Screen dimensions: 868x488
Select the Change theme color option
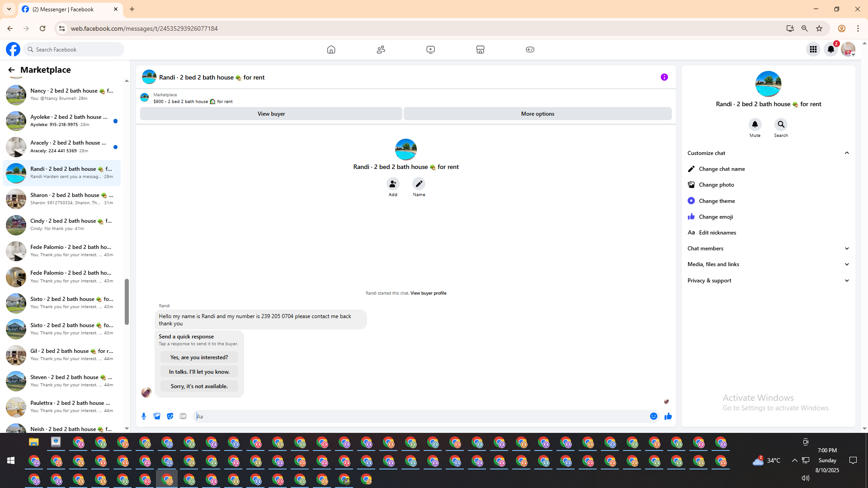coord(717,201)
